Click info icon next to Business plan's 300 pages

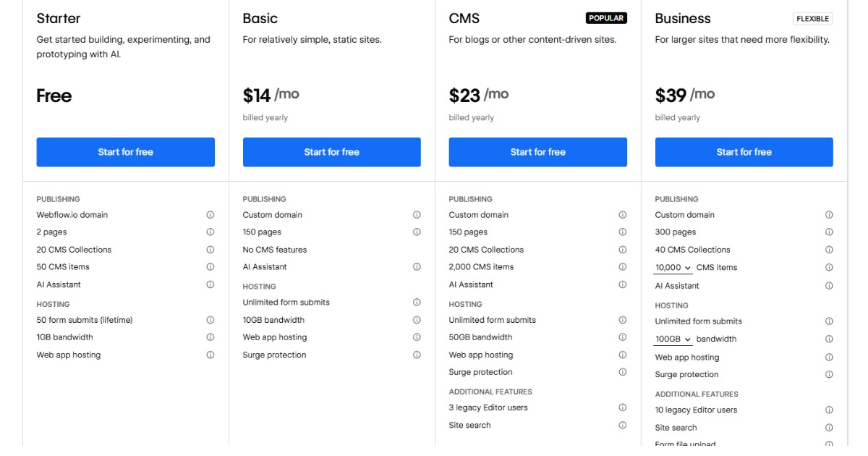tap(829, 232)
